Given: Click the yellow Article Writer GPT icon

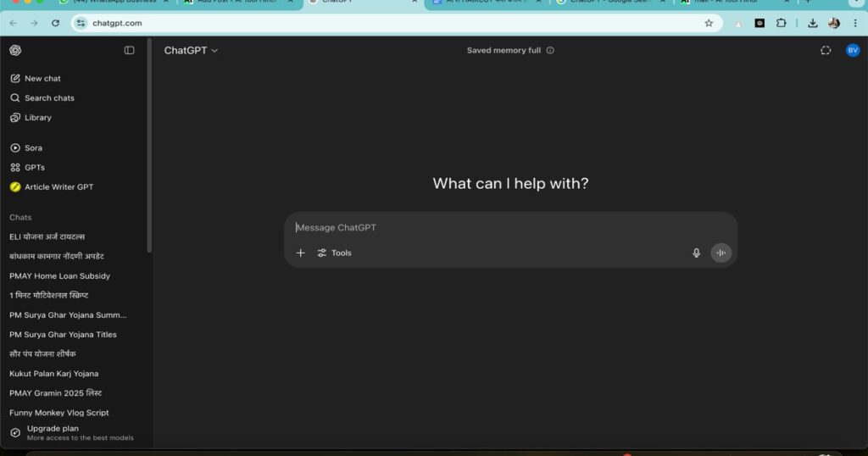Looking at the screenshot, I should click(x=15, y=187).
